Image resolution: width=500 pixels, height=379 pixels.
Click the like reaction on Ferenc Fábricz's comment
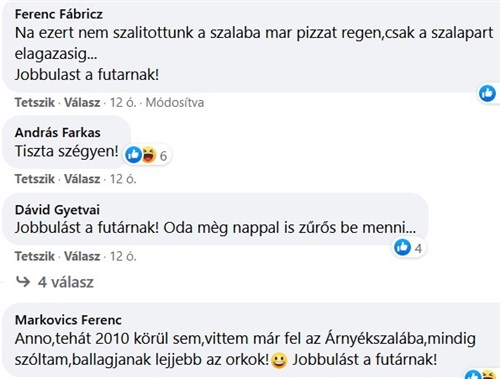click(487, 93)
